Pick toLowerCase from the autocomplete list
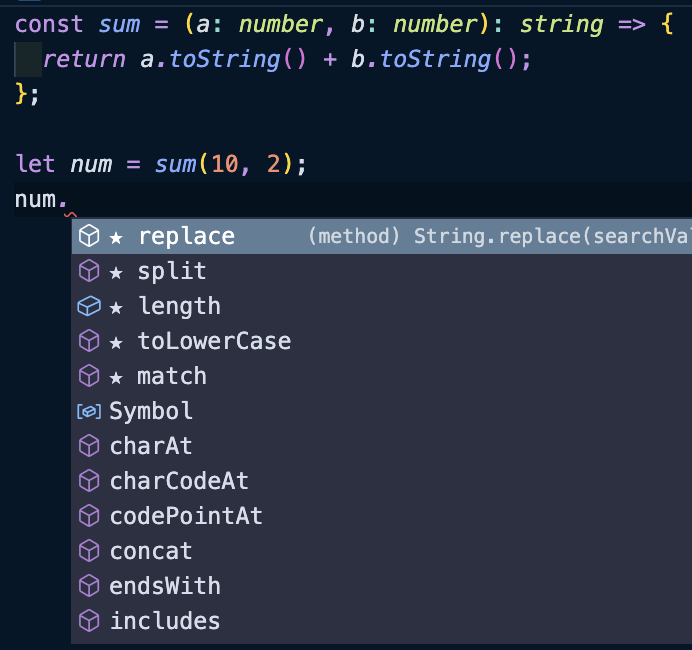 click(382, 341)
